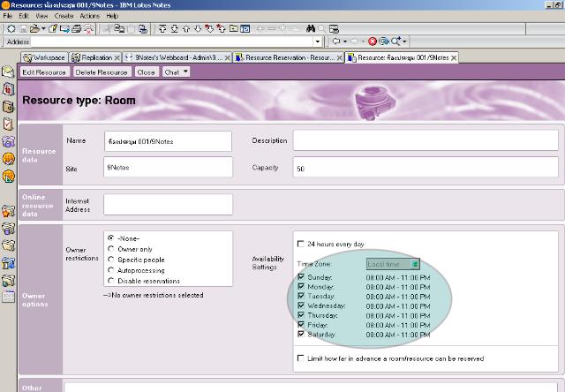Click the navigate-to-top arrow toolbar icon
Viewport: 565px width, 392px height.
coord(162,29)
